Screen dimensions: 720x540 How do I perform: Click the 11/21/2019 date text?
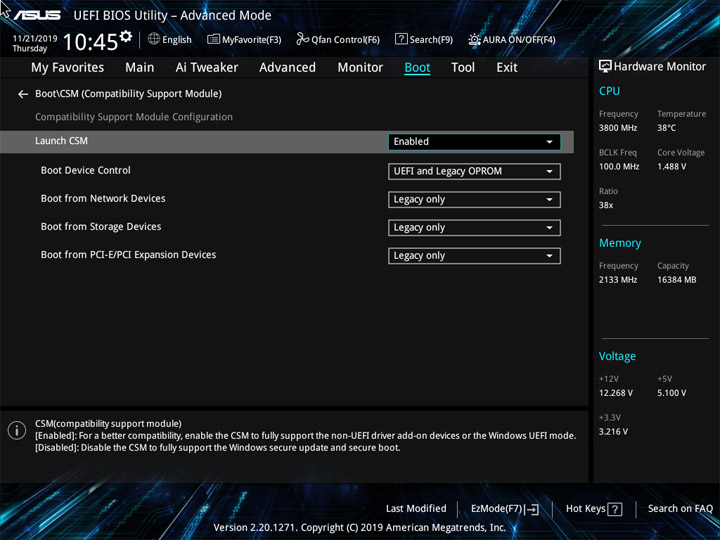(35, 39)
